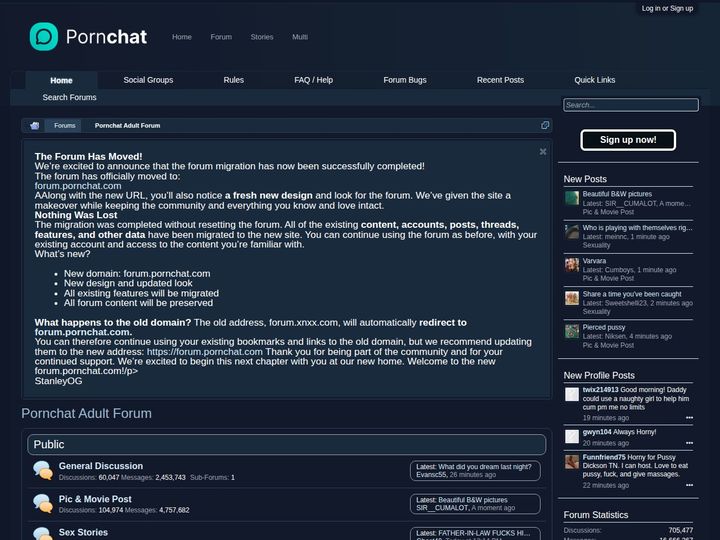Open avatar next to Varvara post
The height and width of the screenshot is (540, 720).
click(x=572, y=264)
